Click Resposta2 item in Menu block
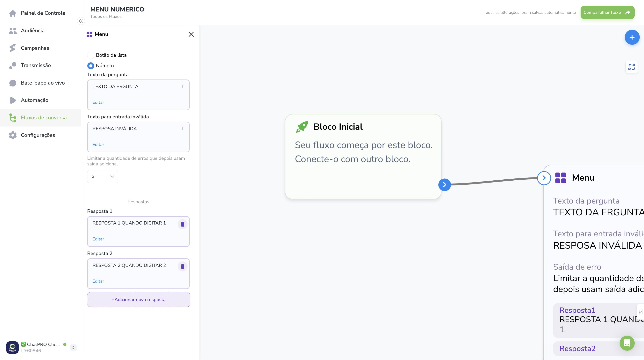This screenshot has width=644, height=360. tap(598, 349)
